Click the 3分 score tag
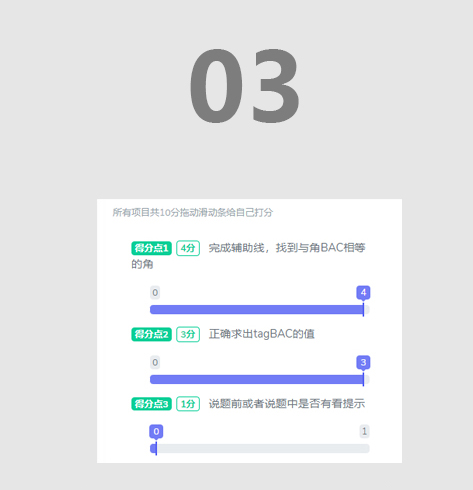The width and height of the screenshot is (473, 490). (188, 334)
